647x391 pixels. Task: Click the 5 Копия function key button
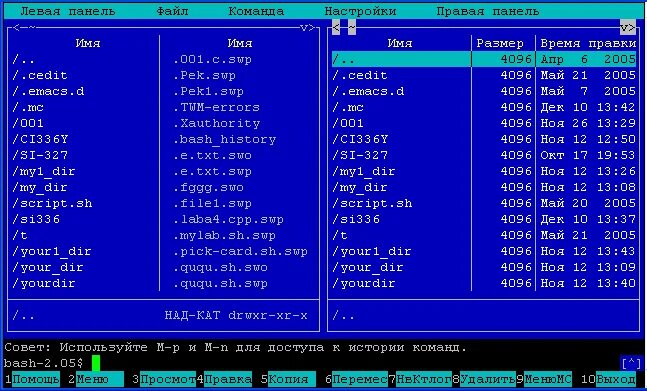288,379
